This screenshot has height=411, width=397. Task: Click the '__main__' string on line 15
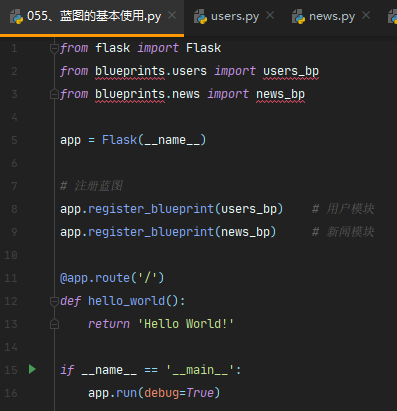point(200,370)
